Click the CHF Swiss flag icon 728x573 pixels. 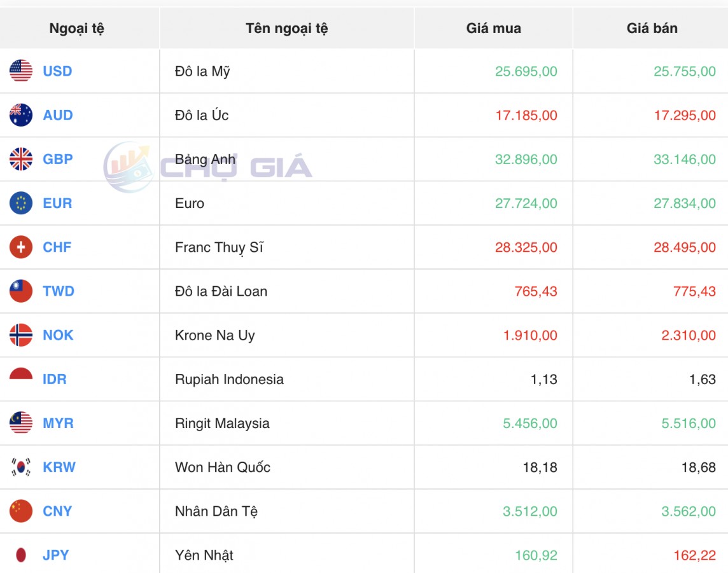coord(20,247)
